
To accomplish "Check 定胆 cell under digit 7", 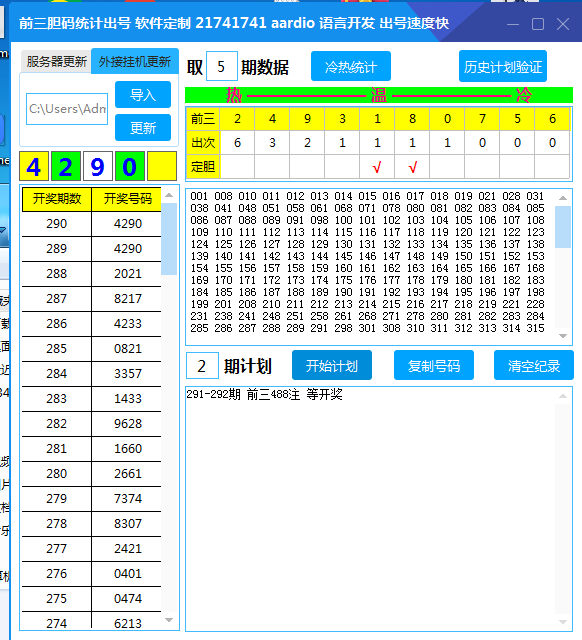I will point(482,167).
